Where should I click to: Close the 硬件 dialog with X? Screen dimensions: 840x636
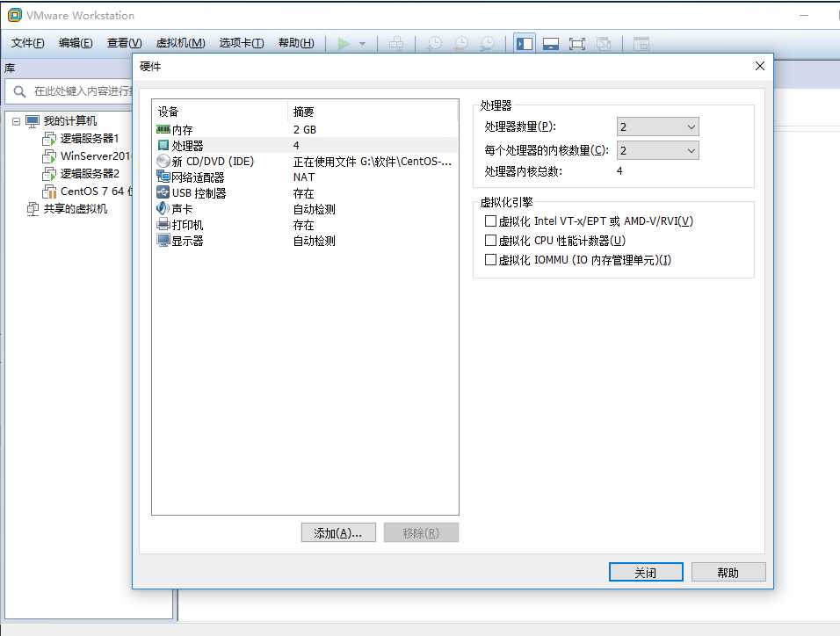coord(760,66)
